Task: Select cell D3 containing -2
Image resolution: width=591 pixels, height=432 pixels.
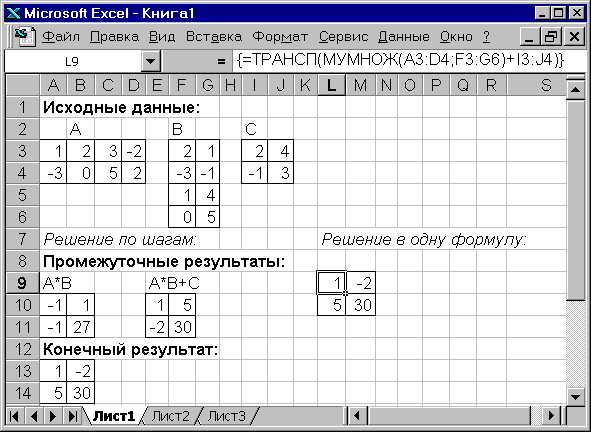Action: pos(133,151)
